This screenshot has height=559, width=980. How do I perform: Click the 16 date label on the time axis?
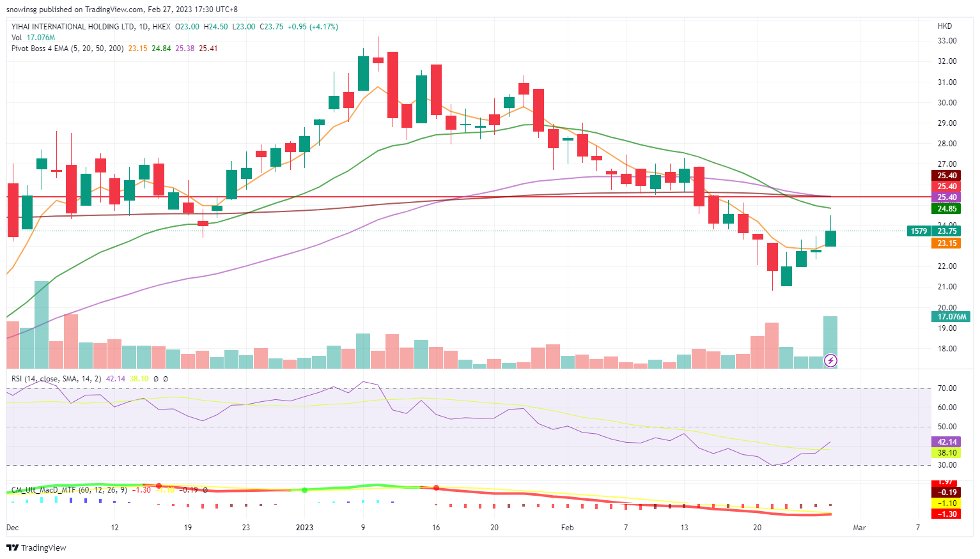pyautogui.click(x=436, y=528)
